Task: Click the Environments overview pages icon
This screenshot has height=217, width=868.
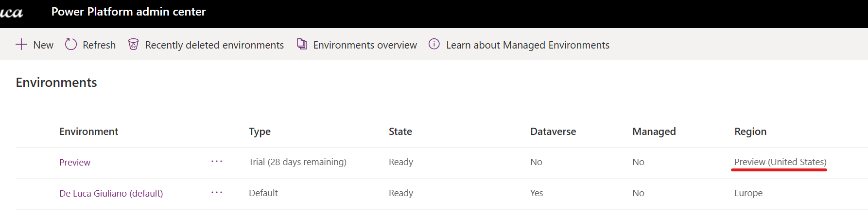Action: pyautogui.click(x=302, y=45)
